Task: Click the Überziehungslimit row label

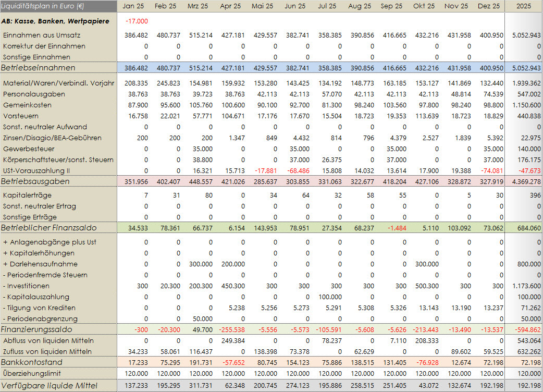Action: coord(31,373)
